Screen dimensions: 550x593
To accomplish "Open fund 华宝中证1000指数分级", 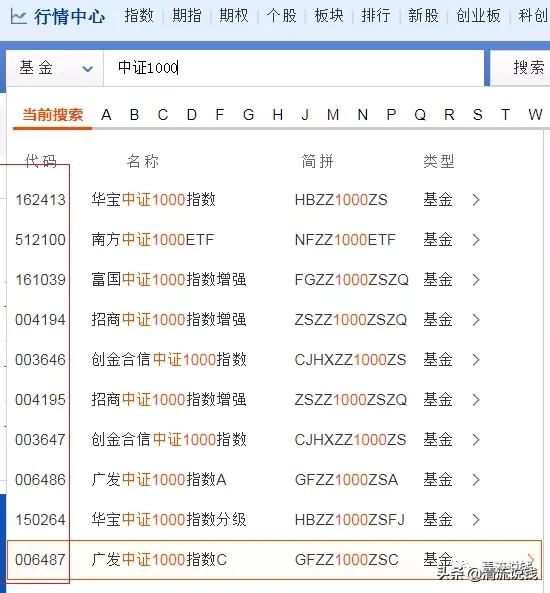I will coord(169,520).
